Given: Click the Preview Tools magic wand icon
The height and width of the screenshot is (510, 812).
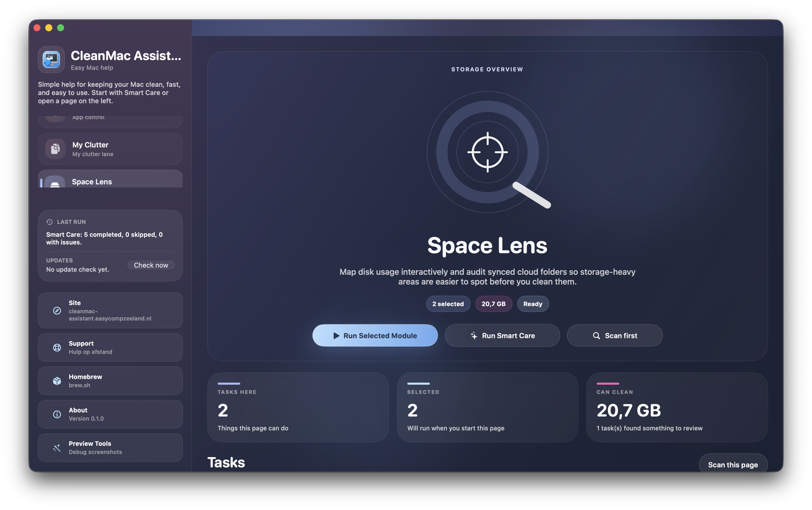Looking at the screenshot, I should tap(57, 448).
